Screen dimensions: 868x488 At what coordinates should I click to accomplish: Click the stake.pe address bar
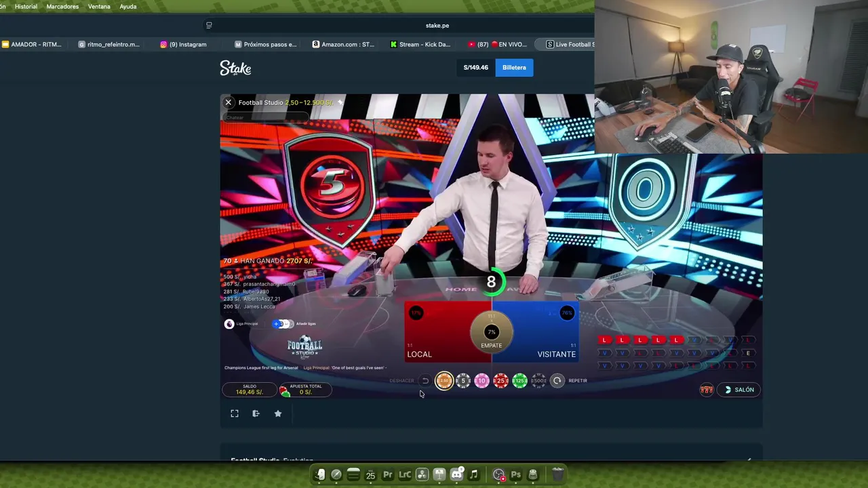pyautogui.click(x=437, y=26)
